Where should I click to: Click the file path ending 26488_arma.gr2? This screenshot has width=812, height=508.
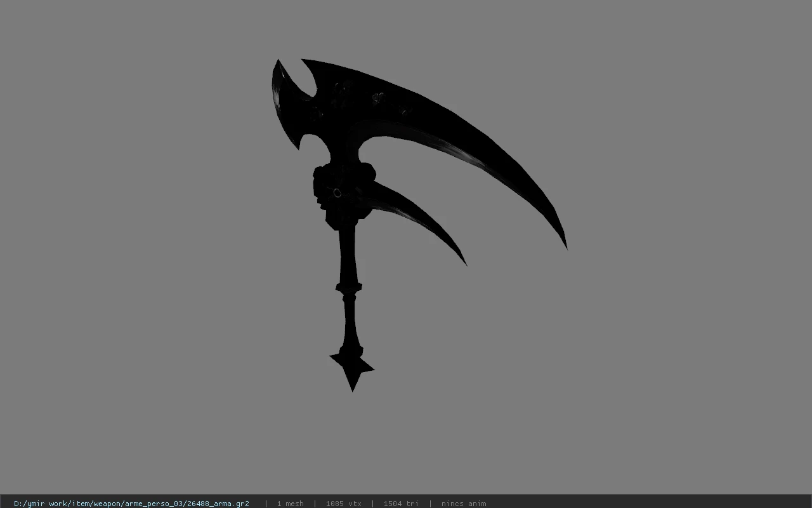coord(131,504)
